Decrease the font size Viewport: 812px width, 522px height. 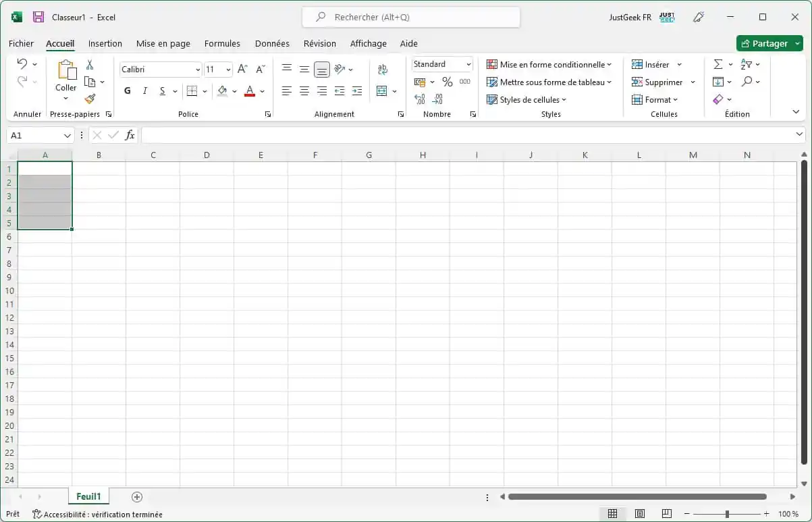coord(261,69)
